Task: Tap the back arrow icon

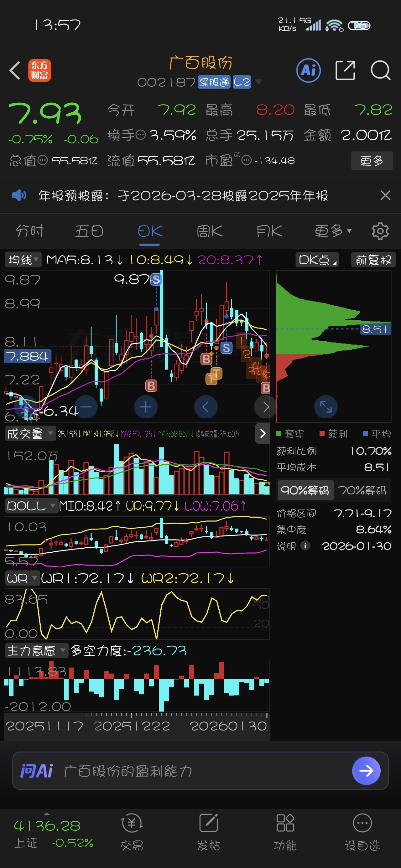Action: pos(15,70)
